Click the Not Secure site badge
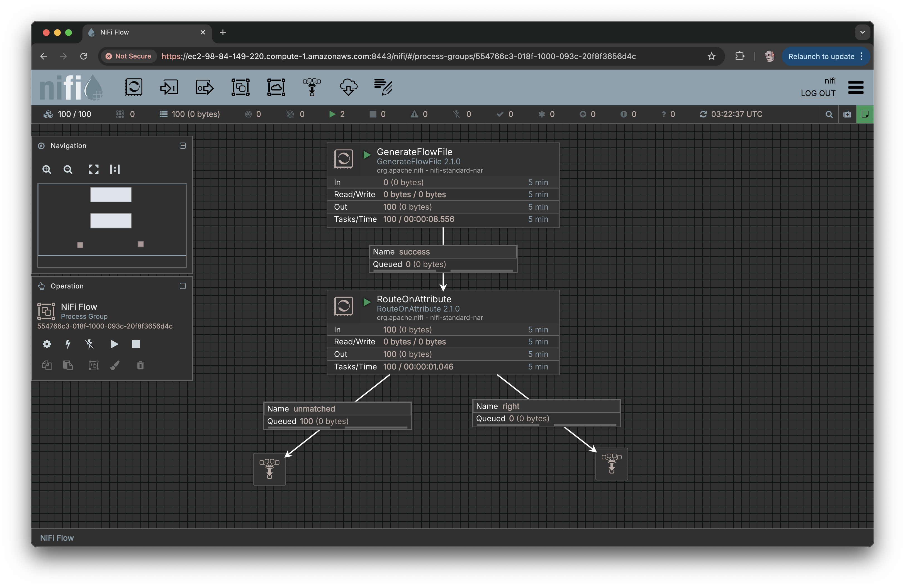 pyautogui.click(x=128, y=56)
